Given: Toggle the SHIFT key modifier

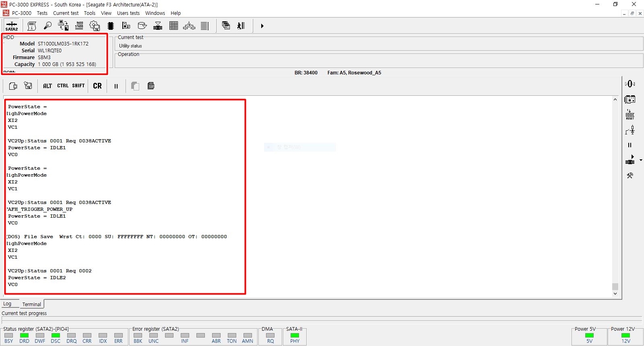Looking at the screenshot, I should point(78,86).
